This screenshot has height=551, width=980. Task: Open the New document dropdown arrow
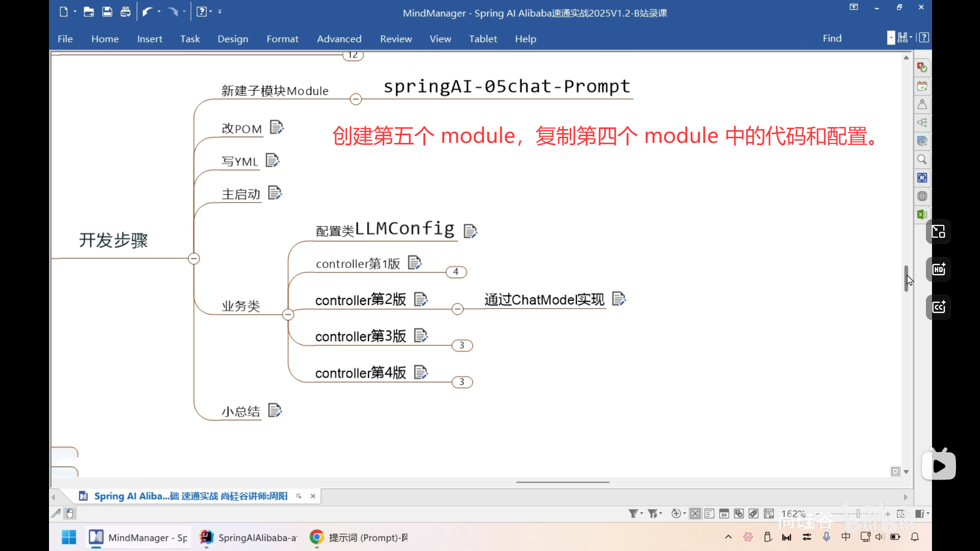point(75,12)
